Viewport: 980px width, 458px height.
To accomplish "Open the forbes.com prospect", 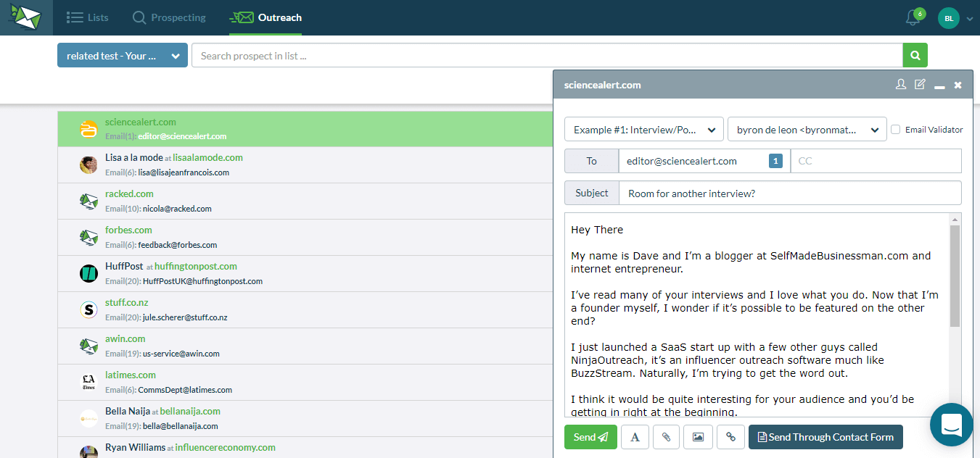I will [128, 230].
